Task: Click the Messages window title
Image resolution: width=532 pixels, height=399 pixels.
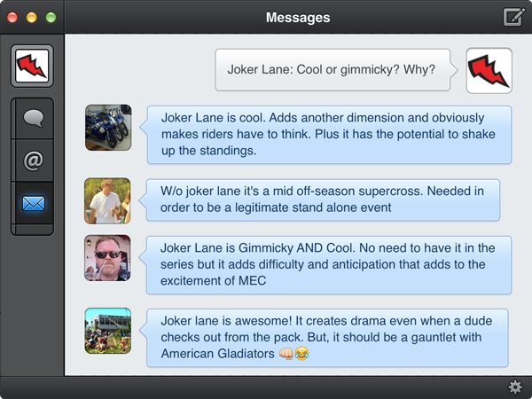Action: pyautogui.click(x=298, y=18)
